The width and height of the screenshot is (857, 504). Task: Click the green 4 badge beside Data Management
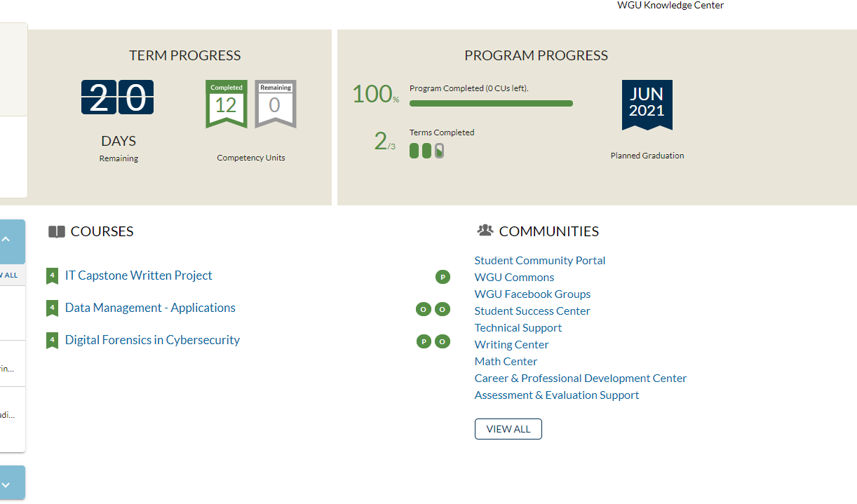point(52,308)
